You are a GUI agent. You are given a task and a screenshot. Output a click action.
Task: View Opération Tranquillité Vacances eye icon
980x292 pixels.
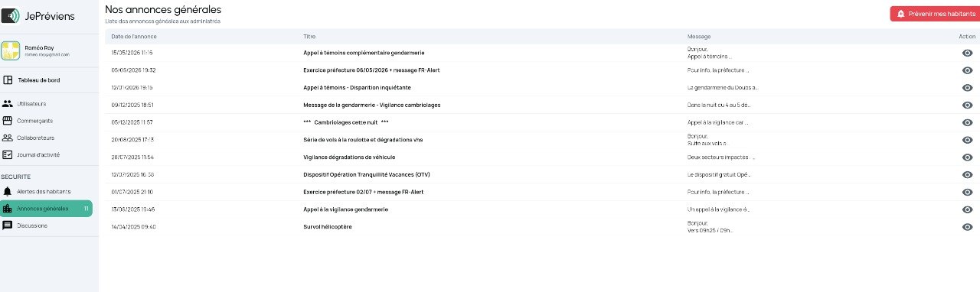(x=967, y=175)
